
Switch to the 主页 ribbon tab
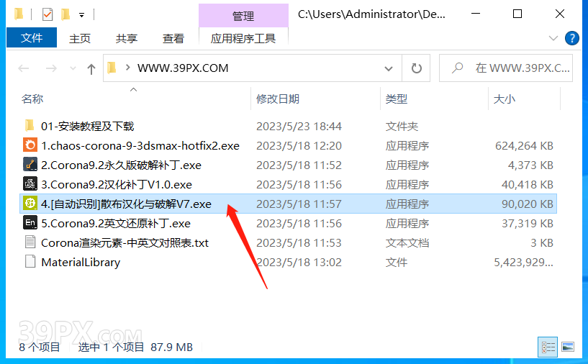tap(79, 38)
